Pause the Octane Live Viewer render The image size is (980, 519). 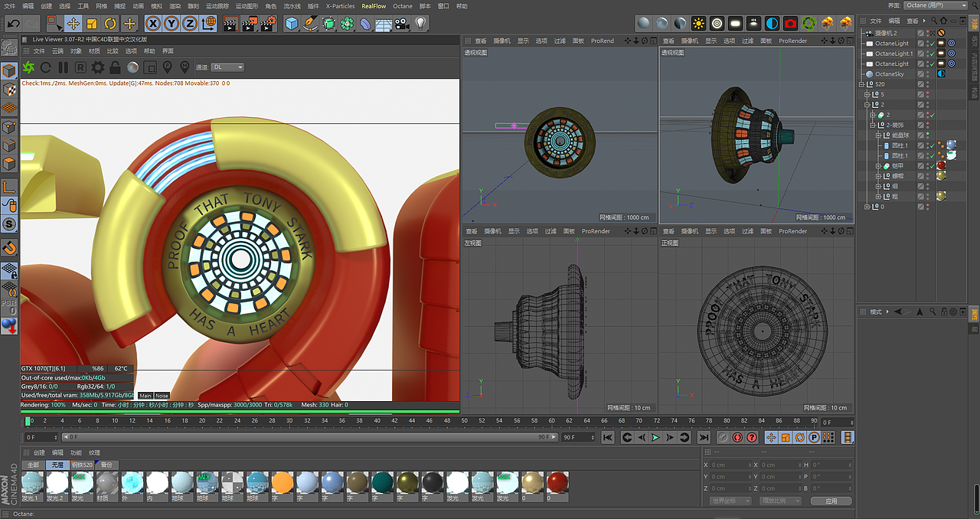tap(63, 67)
